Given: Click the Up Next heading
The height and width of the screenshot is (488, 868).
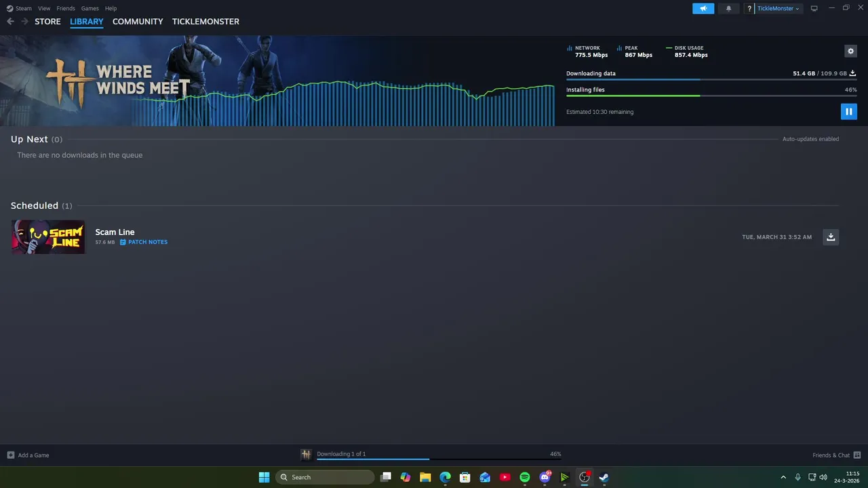Looking at the screenshot, I should (29, 139).
